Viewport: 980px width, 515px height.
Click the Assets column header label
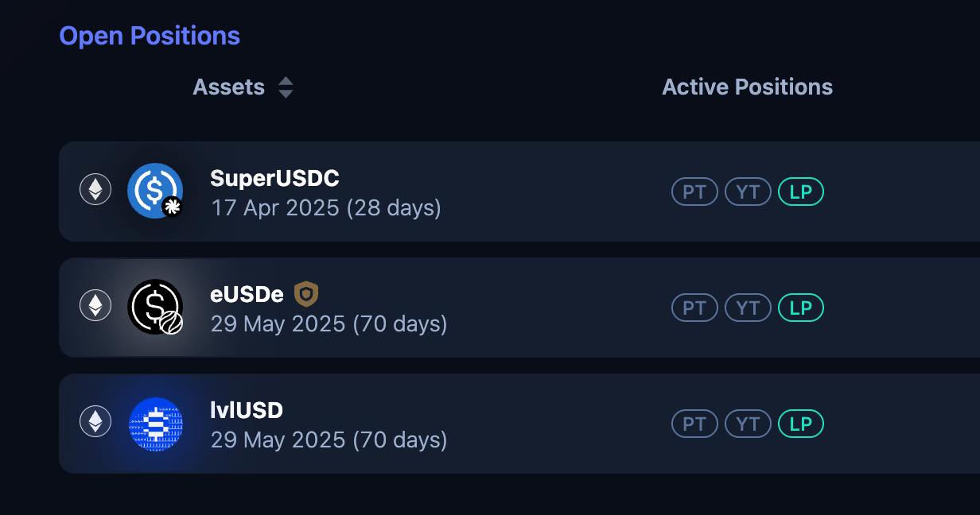[228, 87]
